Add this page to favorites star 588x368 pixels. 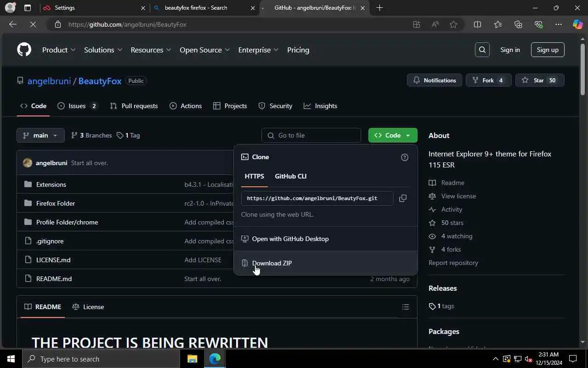coord(453,24)
